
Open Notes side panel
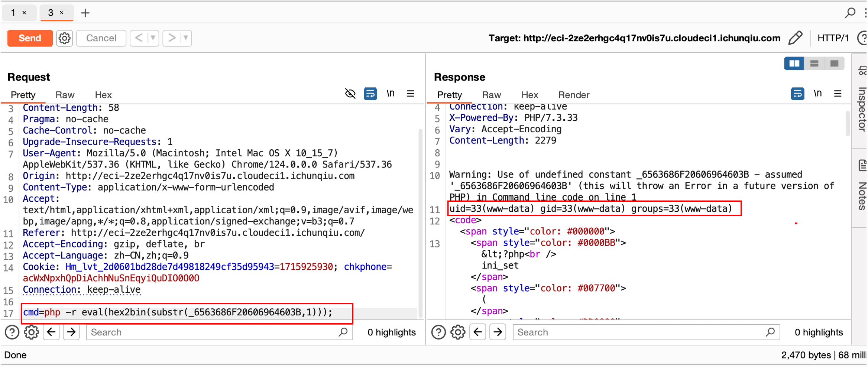click(x=862, y=188)
